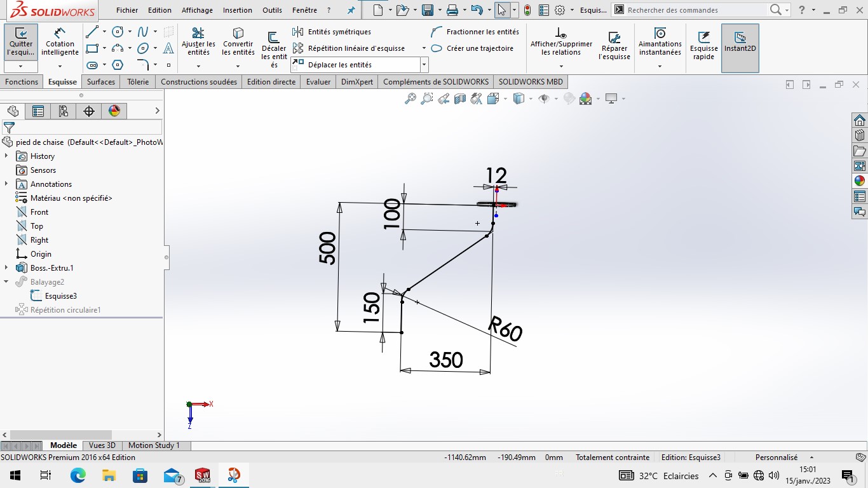Click Répétition linéaire d'esquisse
The image size is (868, 488).
click(x=349, y=48)
